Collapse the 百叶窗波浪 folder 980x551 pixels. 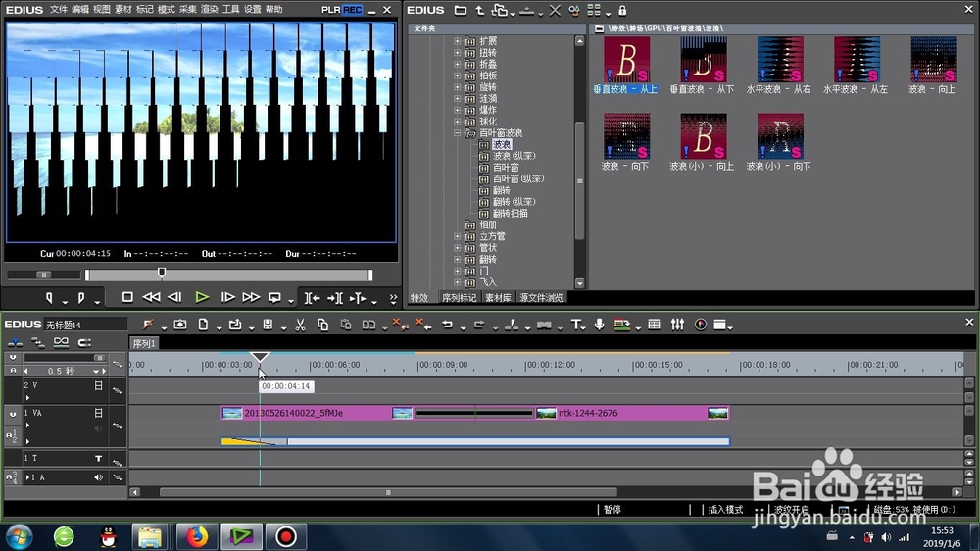(x=457, y=133)
